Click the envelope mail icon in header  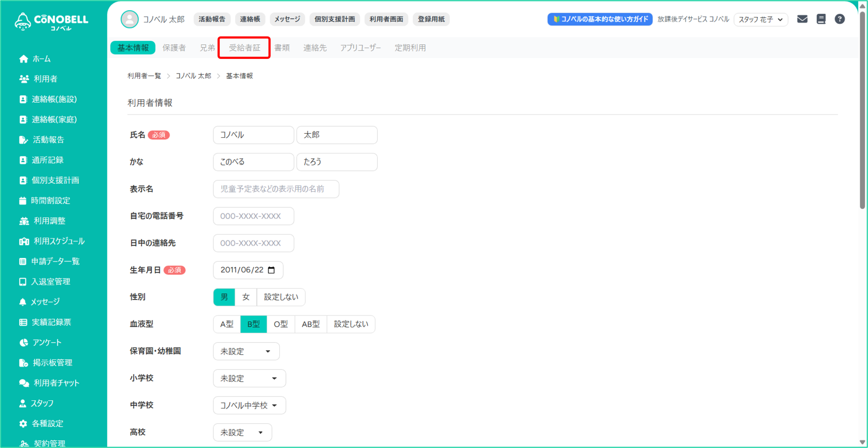point(802,19)
